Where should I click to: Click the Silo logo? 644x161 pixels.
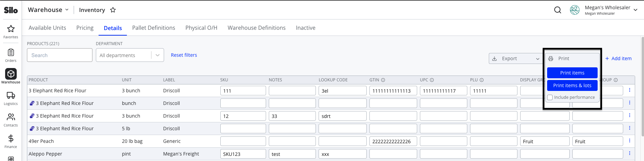(11, 10)
